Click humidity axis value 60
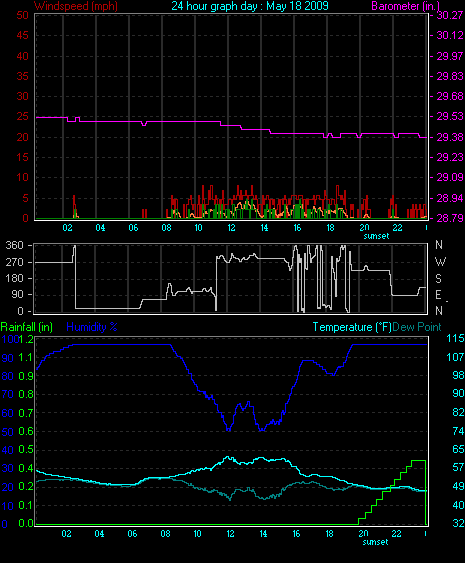465x563 pixels. [8, 413]
